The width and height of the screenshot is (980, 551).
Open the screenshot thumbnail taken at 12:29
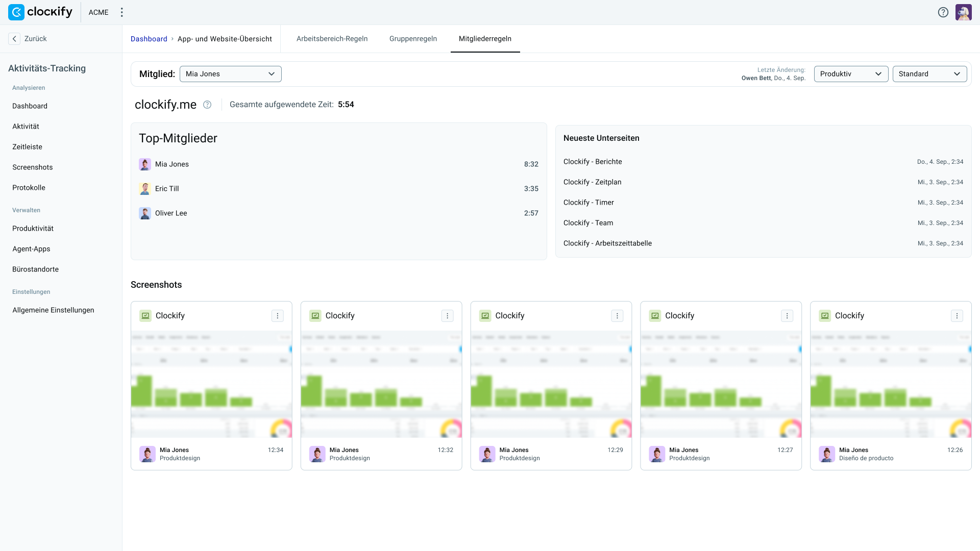click(551, 384)
